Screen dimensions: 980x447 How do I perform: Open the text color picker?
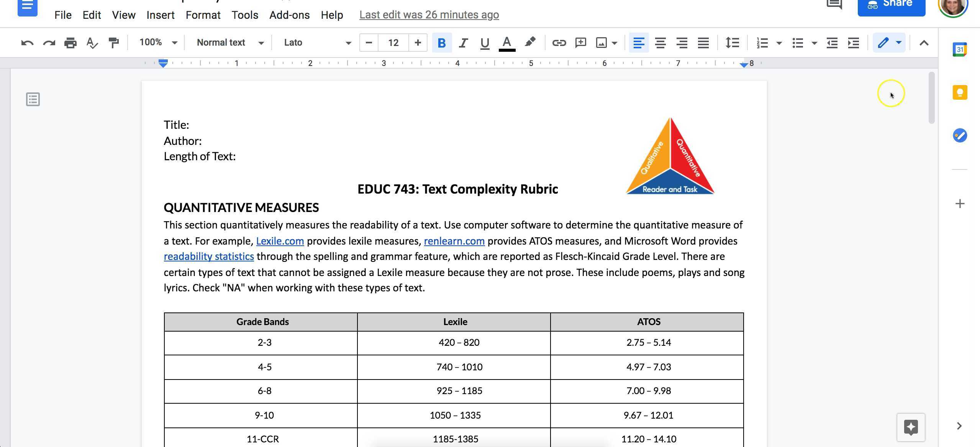pyautogui.click(x=506, y=43)
